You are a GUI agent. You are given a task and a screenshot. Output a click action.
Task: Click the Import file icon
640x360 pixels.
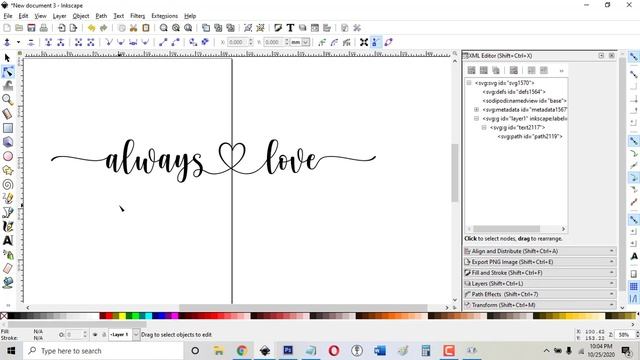tap(62, 28)
